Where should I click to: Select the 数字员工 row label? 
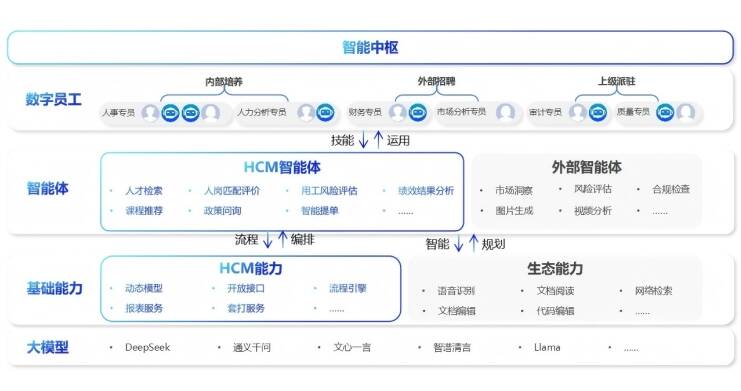53,99
